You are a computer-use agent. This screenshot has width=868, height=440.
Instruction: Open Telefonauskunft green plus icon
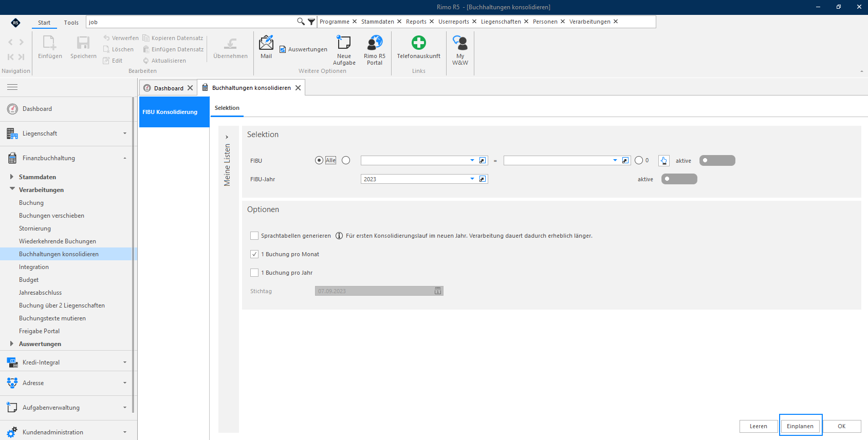[x=419, y=42]
